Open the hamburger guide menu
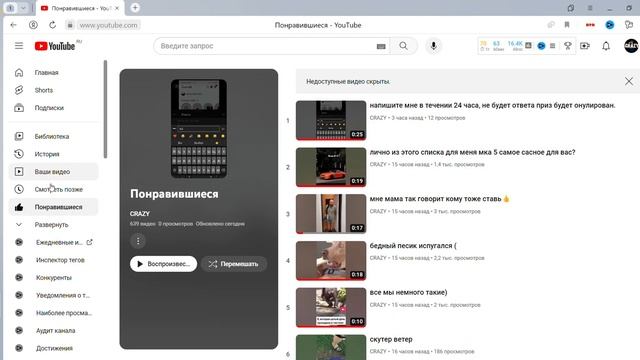The width and height of the screenshot is (640, 360). [x=19, y=46]
